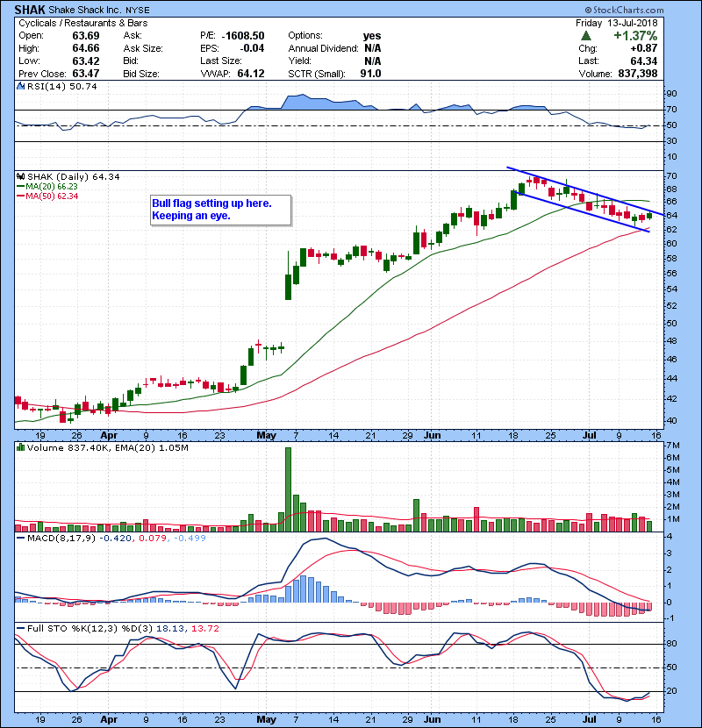
Task: Click the Chg value +0.87
Action: (644, 48)
